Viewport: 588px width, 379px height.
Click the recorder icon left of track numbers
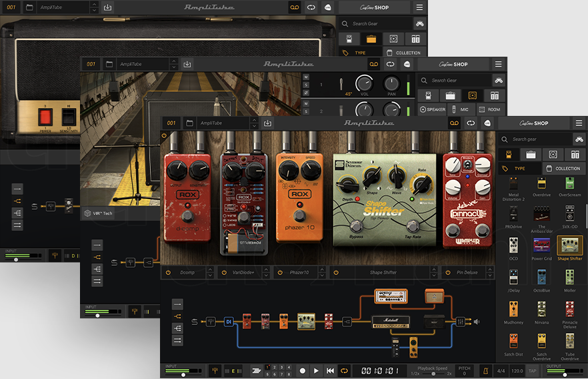click(256, 371)
